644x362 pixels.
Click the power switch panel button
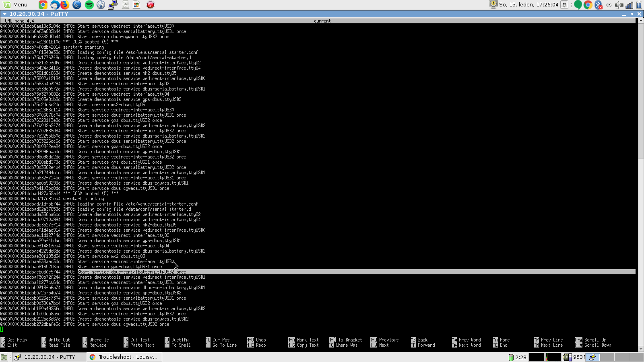(564, 5)
